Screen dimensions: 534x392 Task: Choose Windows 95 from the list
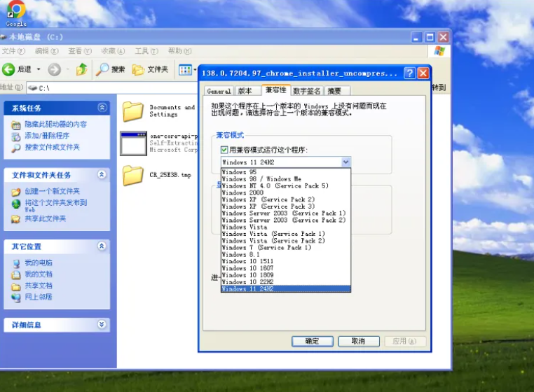[x=285, y=172]
